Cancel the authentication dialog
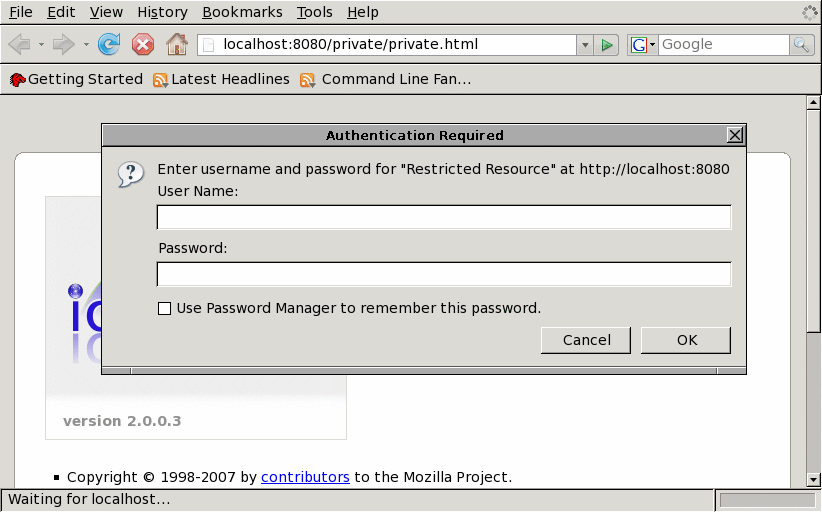This screenshot has width=822, height=512. [x=586, y=340]
